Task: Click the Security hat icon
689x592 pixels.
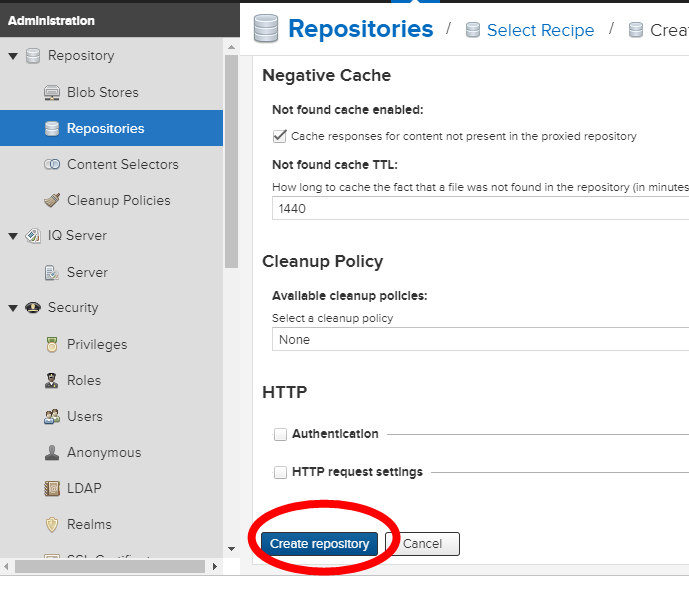Action: click(33, 308)
